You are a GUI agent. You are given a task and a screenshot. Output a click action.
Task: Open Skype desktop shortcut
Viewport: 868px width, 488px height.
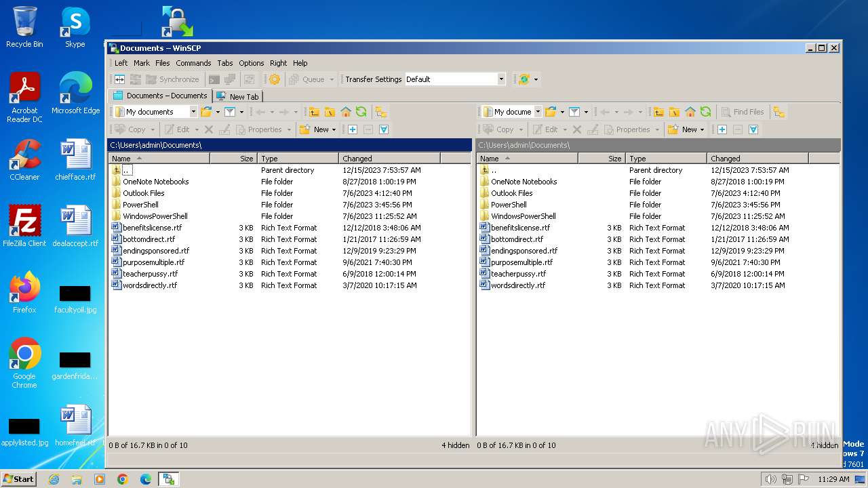(x=75, y=28)
